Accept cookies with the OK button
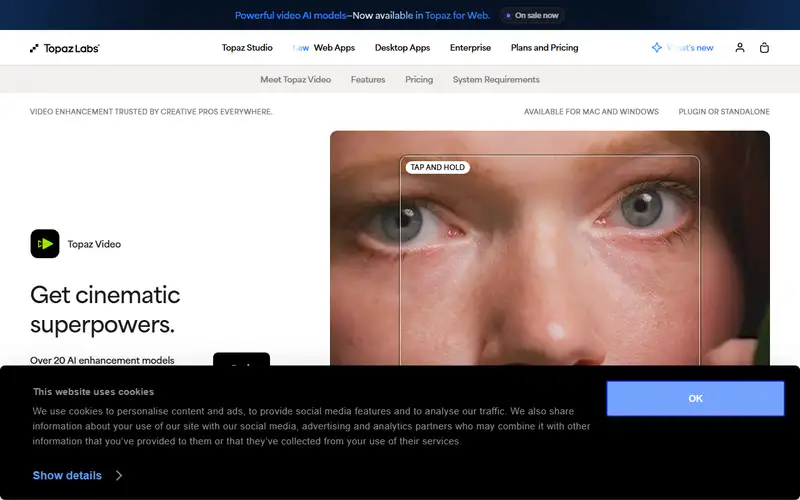800x500 pixels. click(x=695, y=398)
